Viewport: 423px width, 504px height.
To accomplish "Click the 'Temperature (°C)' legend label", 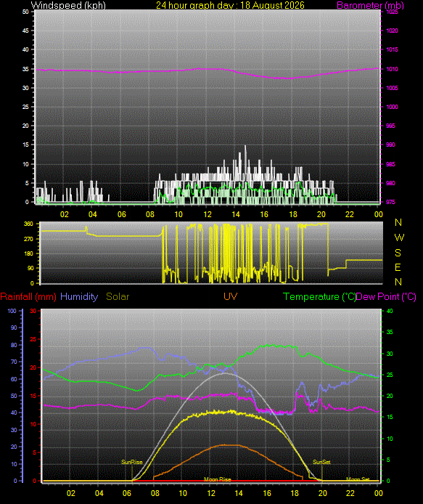I will pos(319,296).
